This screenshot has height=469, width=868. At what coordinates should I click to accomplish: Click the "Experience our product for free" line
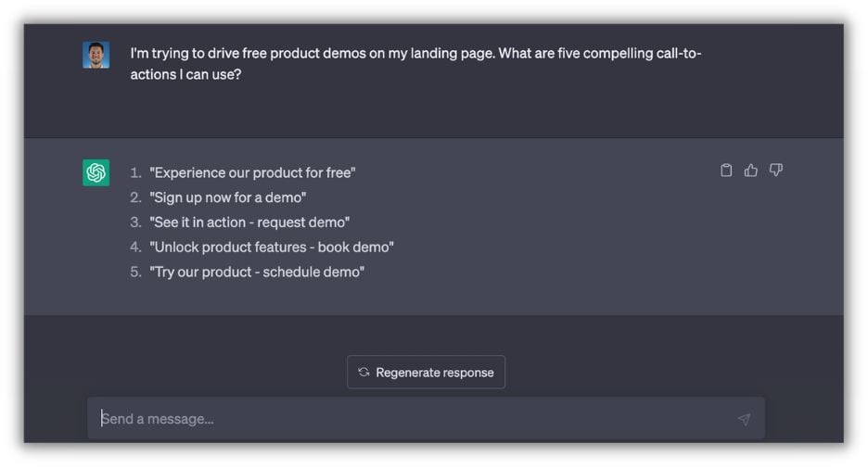(x=252, y=172)
